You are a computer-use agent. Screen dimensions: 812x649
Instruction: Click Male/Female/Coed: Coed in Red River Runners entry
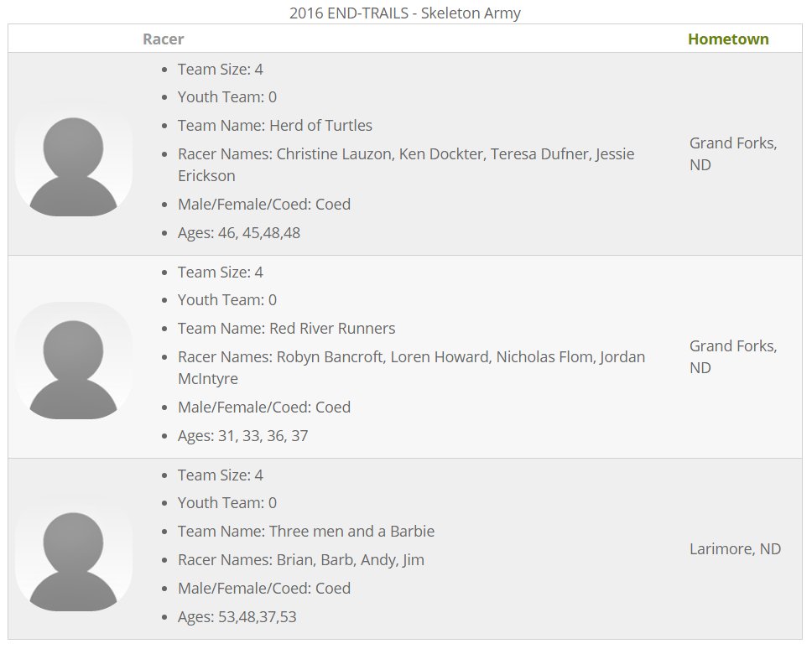click(x=264, y=407)
